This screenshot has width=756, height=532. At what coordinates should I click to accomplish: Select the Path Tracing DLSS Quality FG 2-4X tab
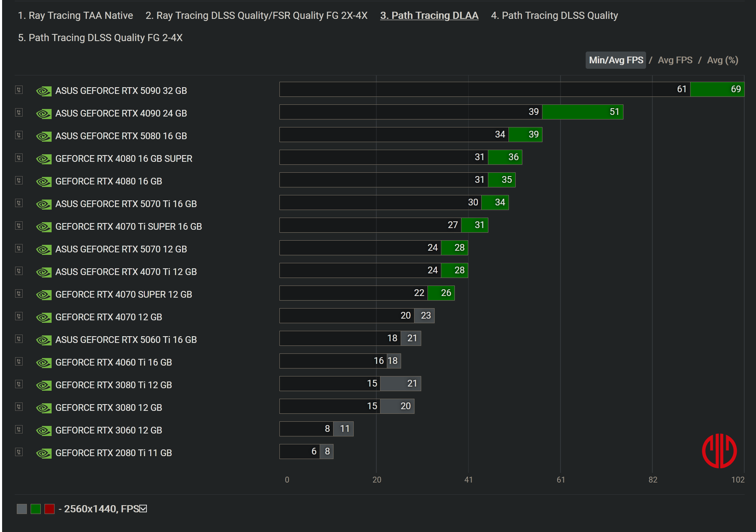pyautogui.click(x=100, y=38)
